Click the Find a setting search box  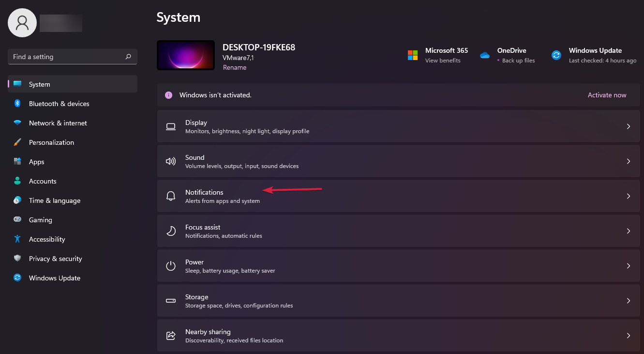coord(73,57)
